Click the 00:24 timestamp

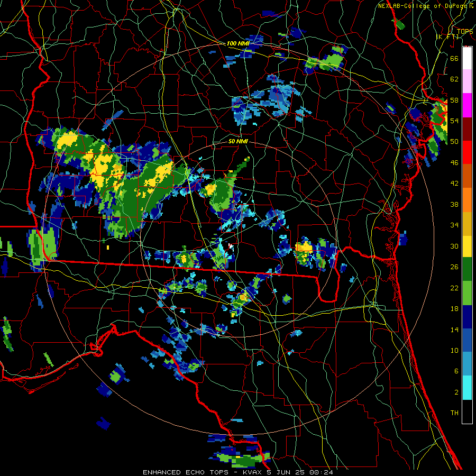(x=321, y=472)
